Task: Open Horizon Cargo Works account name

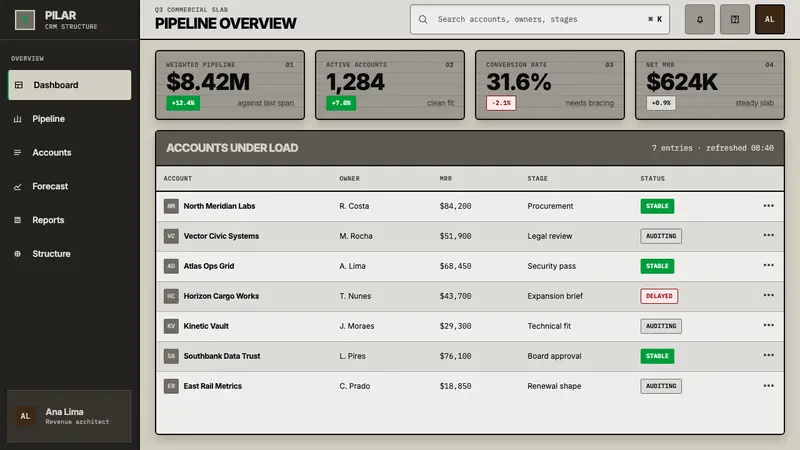Action: tap(221, 296)
